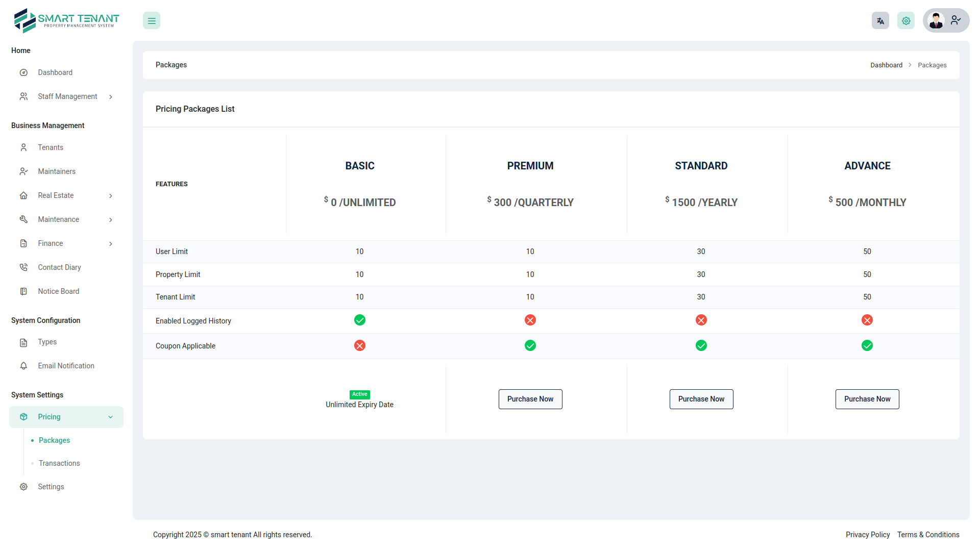Click the user profile icon at top right

pos(937,20)
